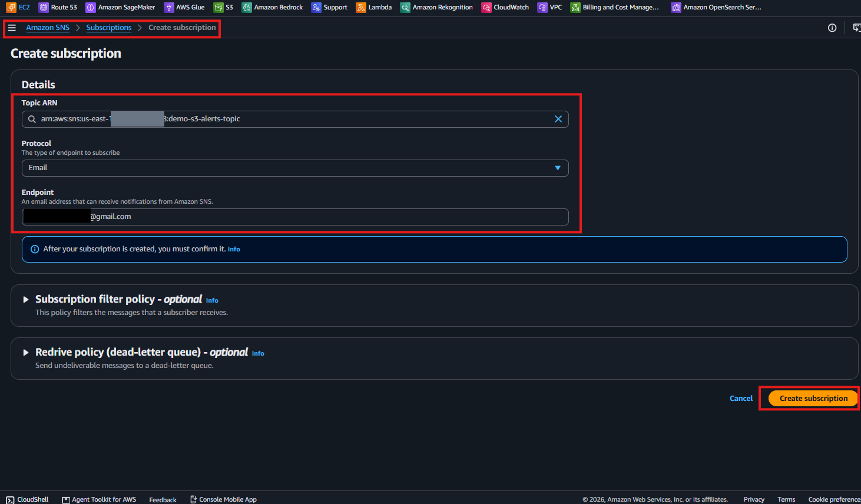The height and width of the screenshot is (504, 861).
Task: Go to Subscriptions breadcrumb link
Action: click(x=109, y=28)
